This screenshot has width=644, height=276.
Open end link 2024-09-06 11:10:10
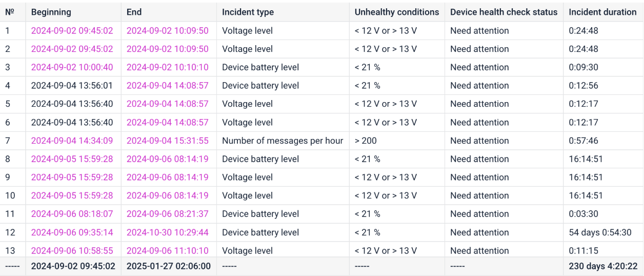coord(168,251)
